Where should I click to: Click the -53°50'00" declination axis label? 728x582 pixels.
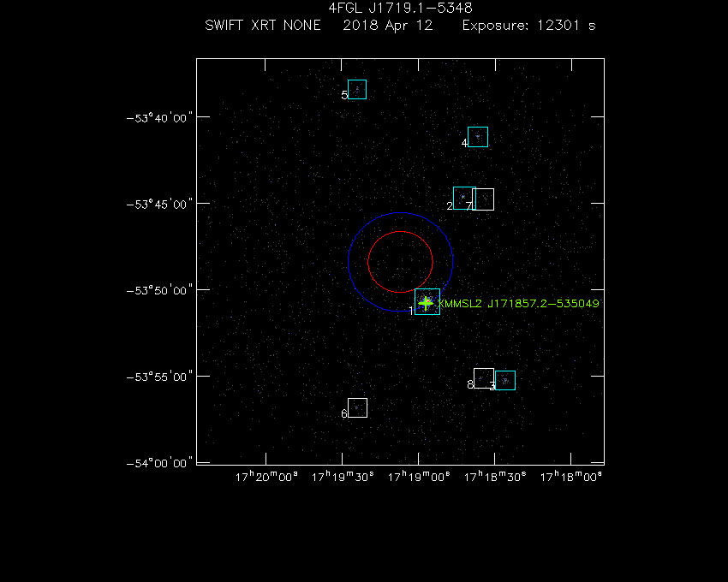click(159, 290)
